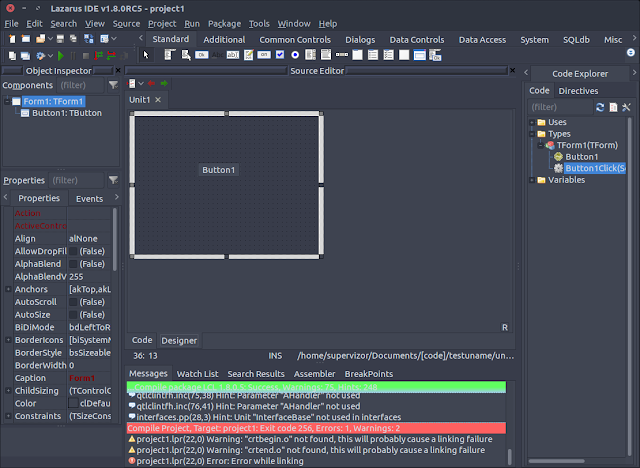Expand the Anchors property
The image size is (640, 468).
(8, 289)
